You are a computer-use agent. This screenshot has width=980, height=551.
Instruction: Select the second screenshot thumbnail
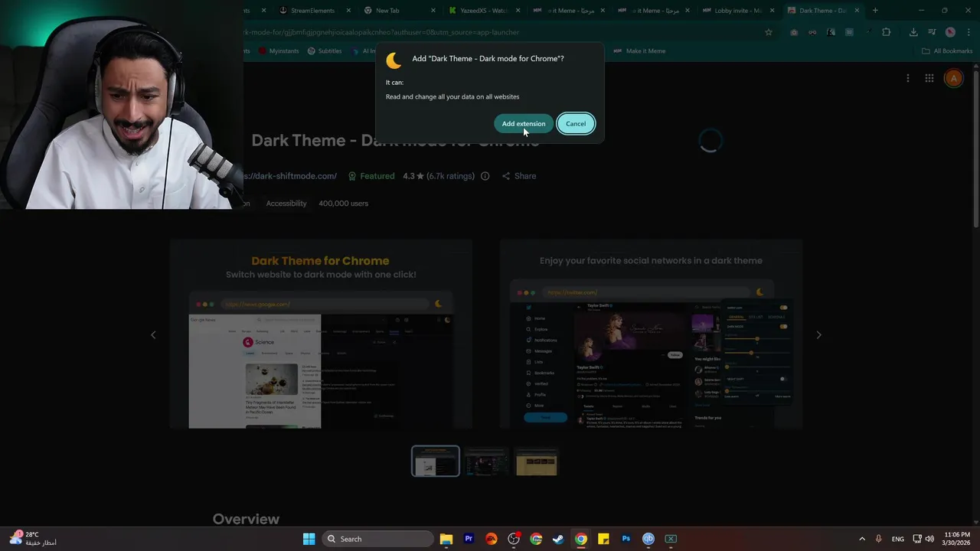[486, 461]
